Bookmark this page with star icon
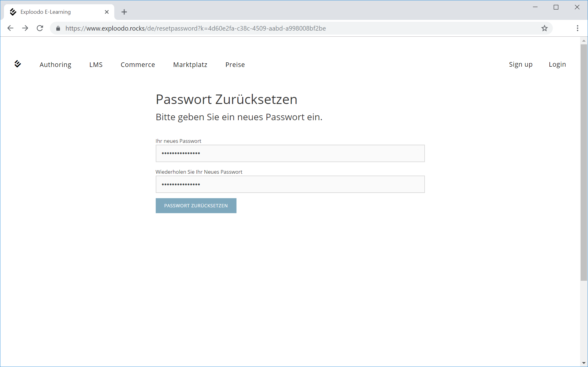This screenshot has width=588, height=367. click(544, 28)
